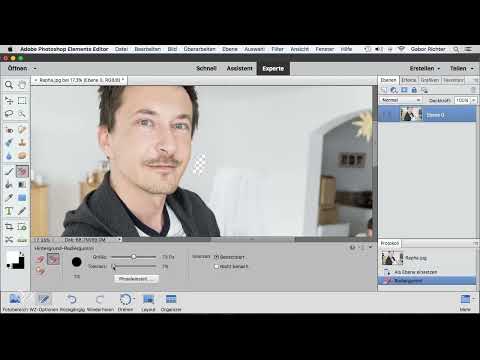Select the Quick Selection tool
480x360 pixels.
point(22,114)
